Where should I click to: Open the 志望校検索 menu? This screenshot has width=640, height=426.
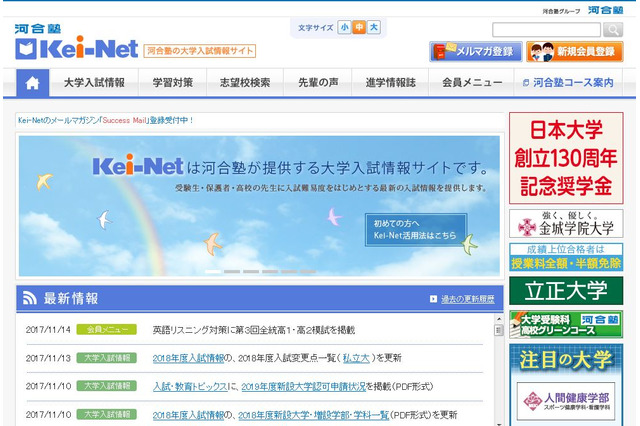pos(245,83)
